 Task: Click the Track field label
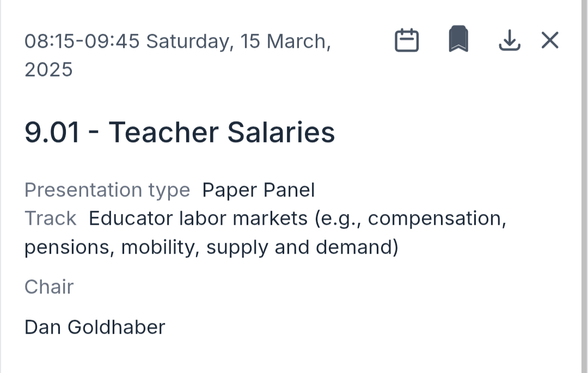[50, 218]
